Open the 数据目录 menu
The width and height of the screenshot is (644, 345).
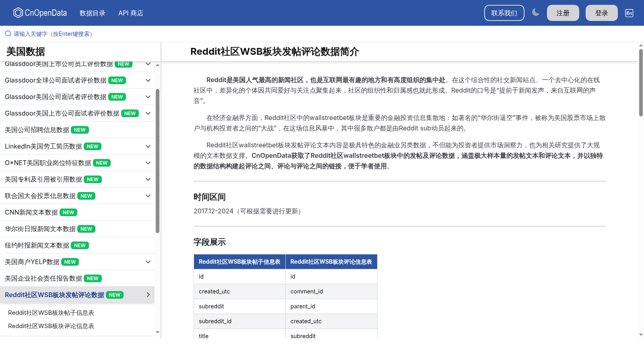93,13
